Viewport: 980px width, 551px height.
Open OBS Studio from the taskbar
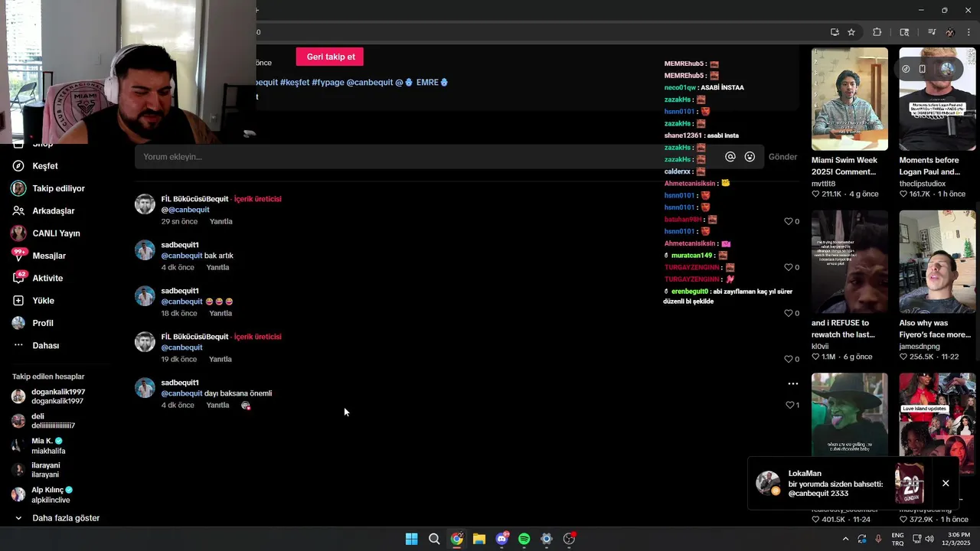tap(569, 539)
